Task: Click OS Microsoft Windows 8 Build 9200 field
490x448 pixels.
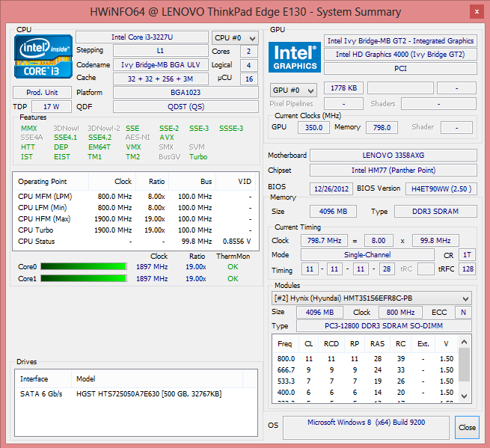Action: (366, 427)
